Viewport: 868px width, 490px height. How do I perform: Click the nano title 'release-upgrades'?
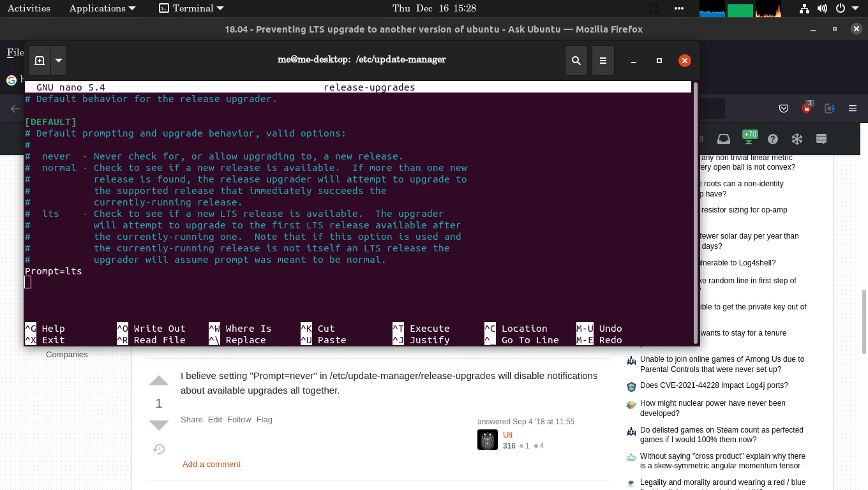coord(370,87)
